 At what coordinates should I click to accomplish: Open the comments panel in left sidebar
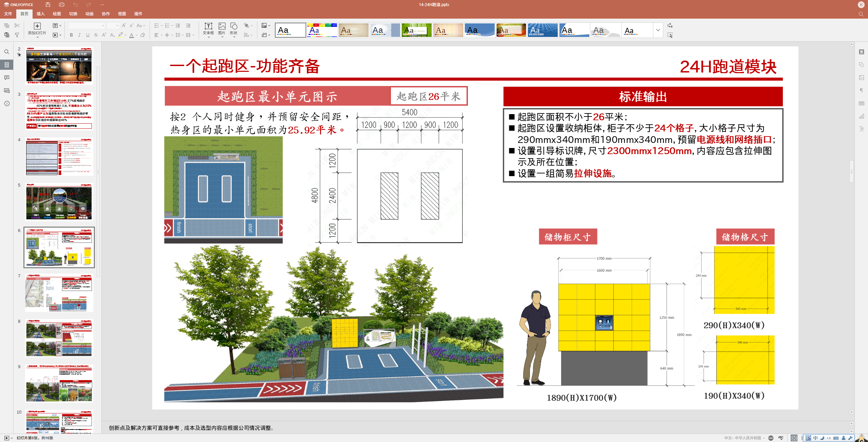pos(7,78)
